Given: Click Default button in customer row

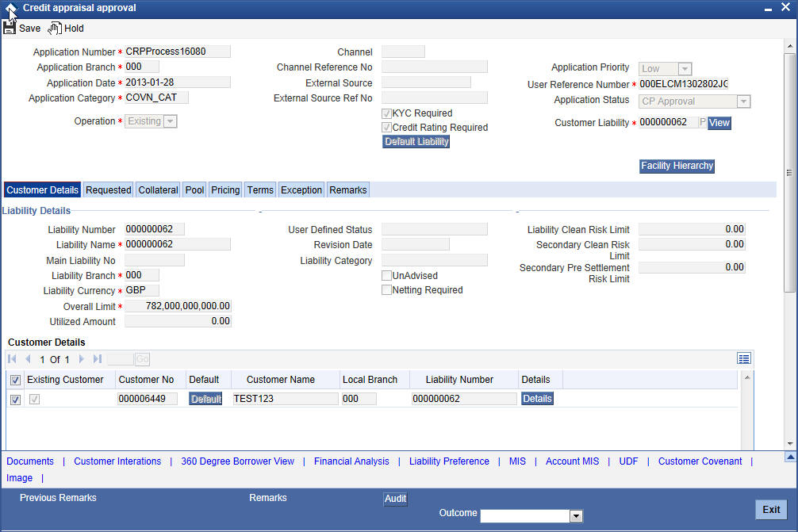Looking at the screenshot, I should point(205,400).
